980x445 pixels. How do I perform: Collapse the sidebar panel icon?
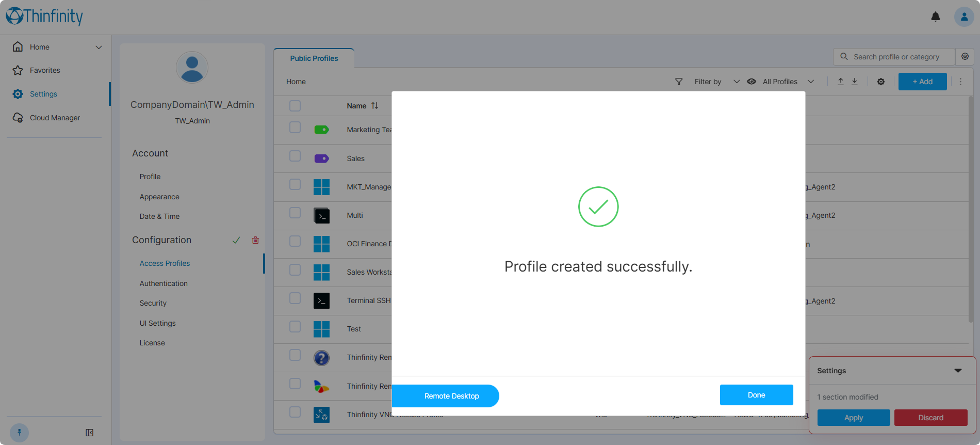click(x=89, y=433)
